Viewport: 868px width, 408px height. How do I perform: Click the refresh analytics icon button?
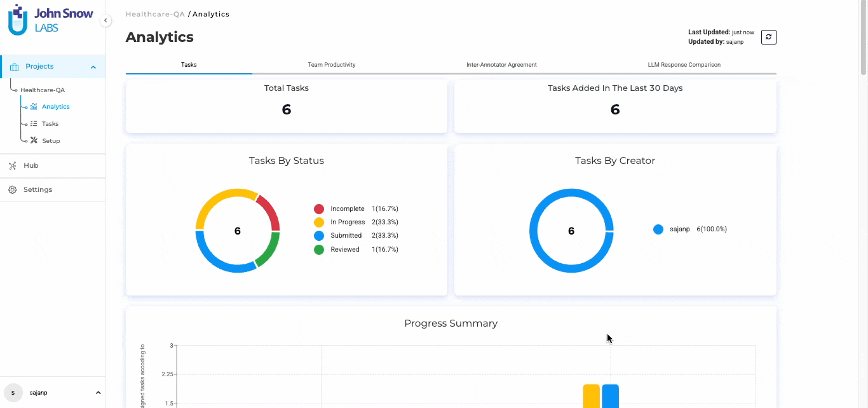(x=768, y=37)
